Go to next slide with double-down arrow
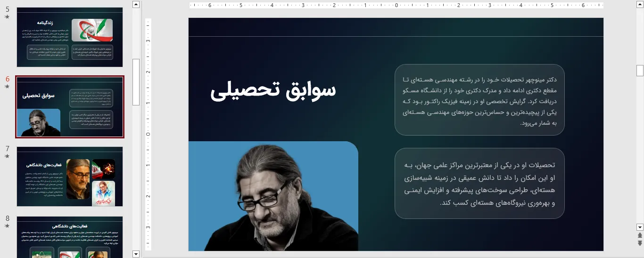The height and width of the screenshot is (258, 644). pos(640,243)
